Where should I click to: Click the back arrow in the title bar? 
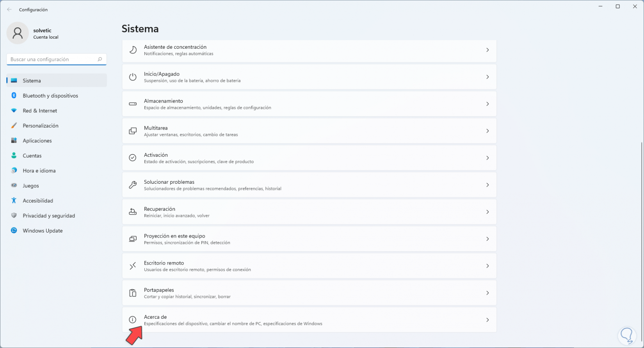point(9,10)
